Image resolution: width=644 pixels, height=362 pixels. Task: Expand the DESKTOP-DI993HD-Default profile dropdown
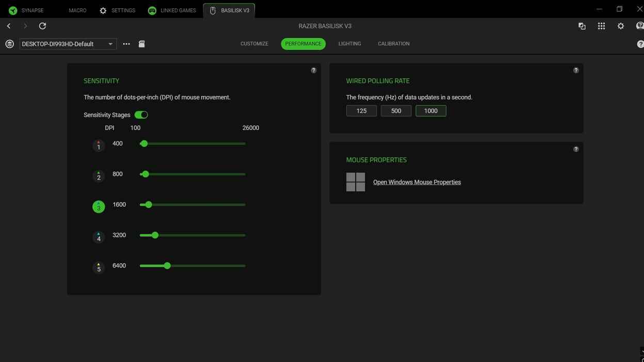tap(68, 44)
